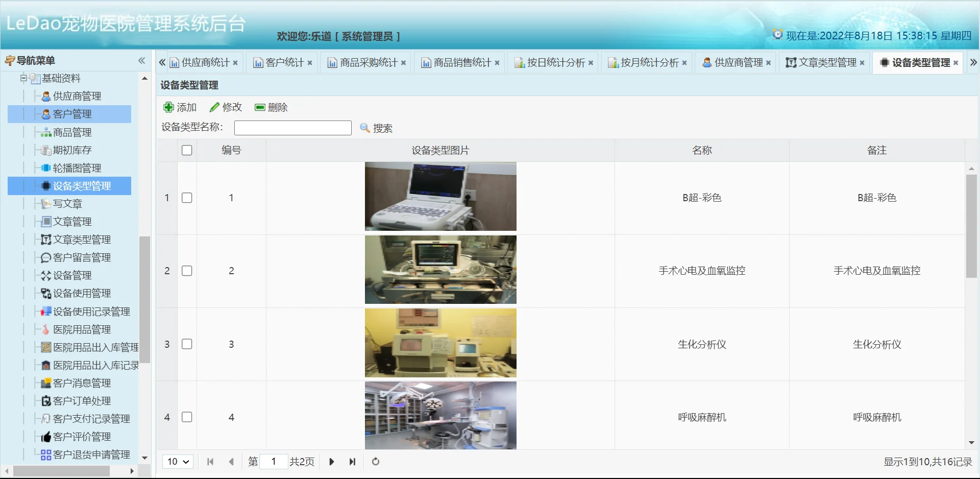Collapse the 基础资料 tree node
The image size is (980, 479).
(x=24, y=78)
